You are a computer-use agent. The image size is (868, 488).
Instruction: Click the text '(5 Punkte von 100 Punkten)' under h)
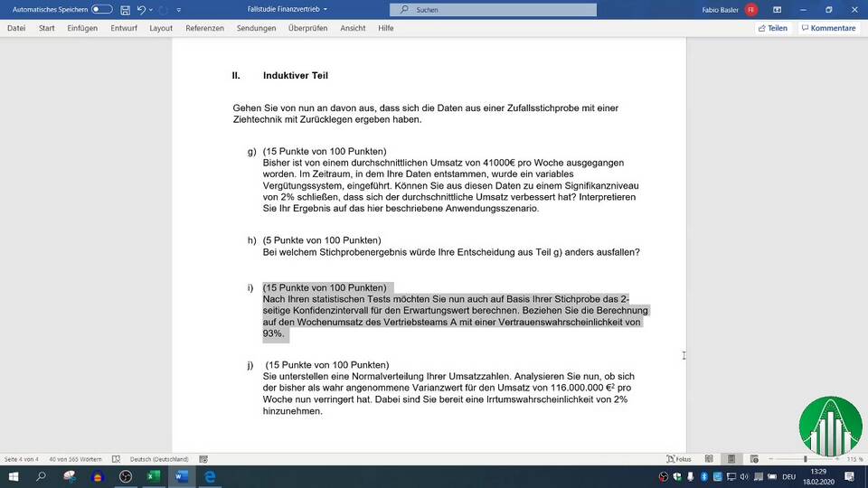tap(322, 240)
